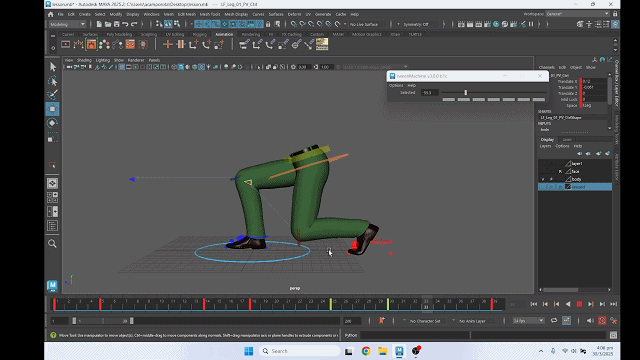Click the pause icon in status line
Screen dimensions: 640x360
[x=531, y=24]
